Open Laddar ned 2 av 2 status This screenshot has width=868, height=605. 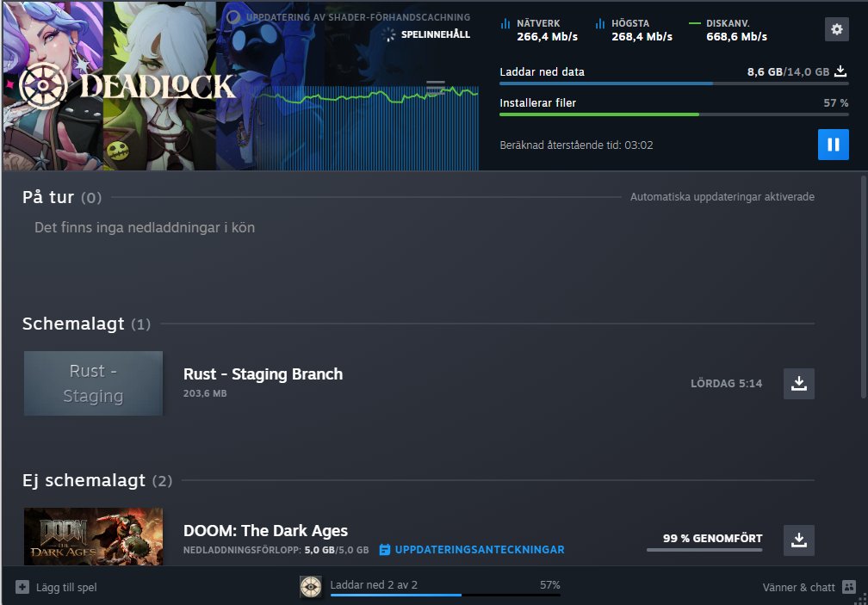374,584
